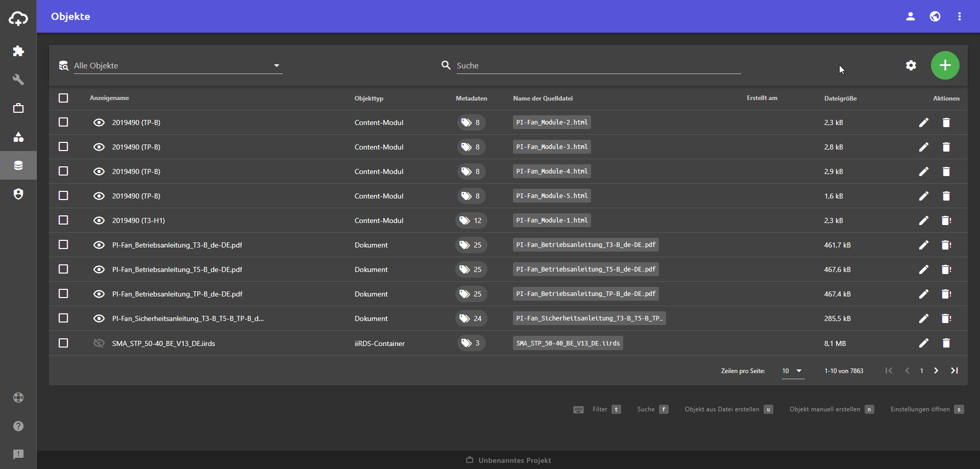This screenshot has height=469, width=980.
Task: Open the Unbenanntes Projekt footer label
Action: [509, 460]
